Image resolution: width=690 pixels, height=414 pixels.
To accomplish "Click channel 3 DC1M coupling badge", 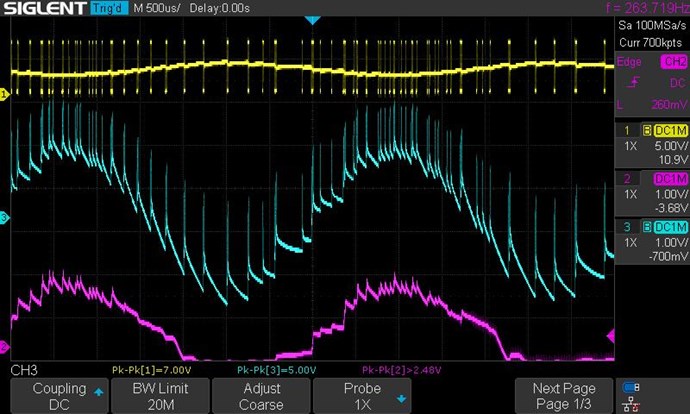I will (671, 227).
